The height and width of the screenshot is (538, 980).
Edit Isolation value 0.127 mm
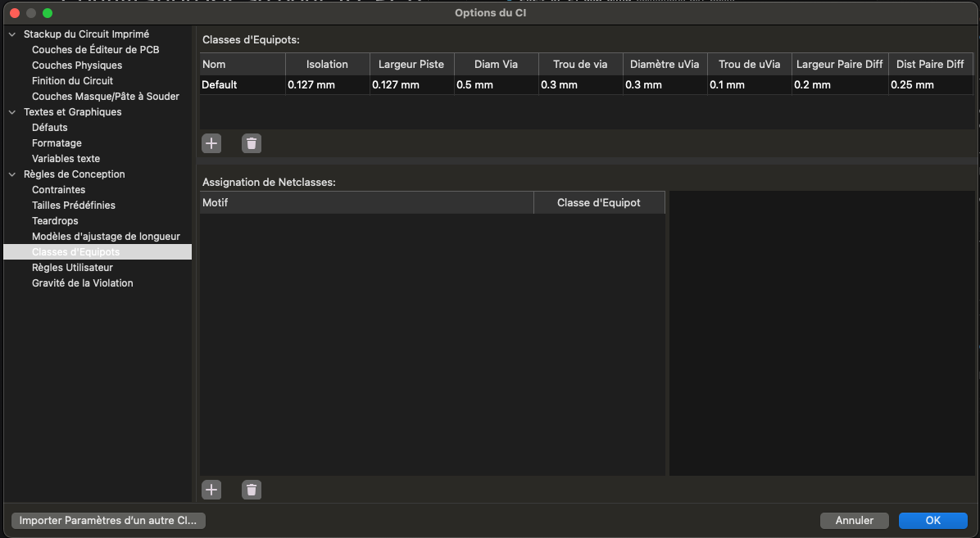click(328, 85)
